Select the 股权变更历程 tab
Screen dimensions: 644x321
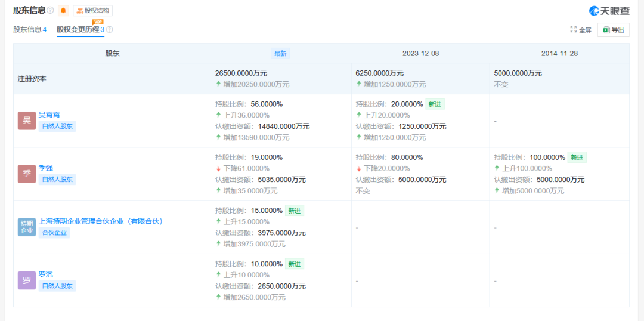coord(80,29)
